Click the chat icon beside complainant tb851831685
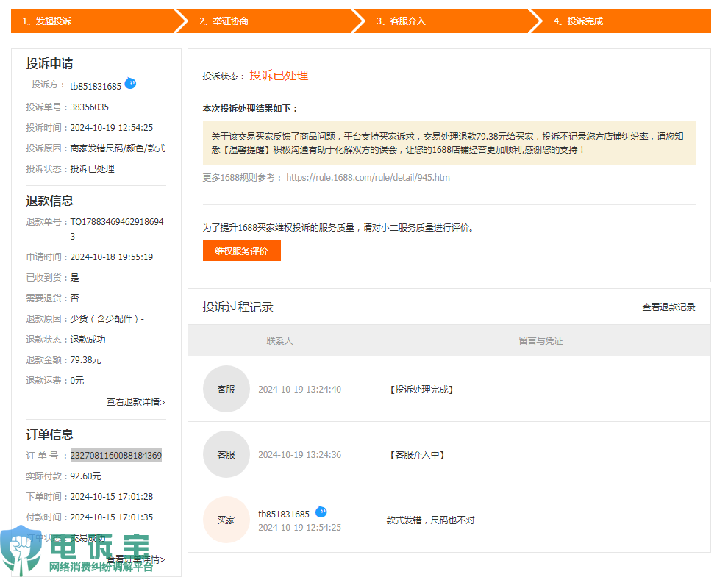 point(130,84)
